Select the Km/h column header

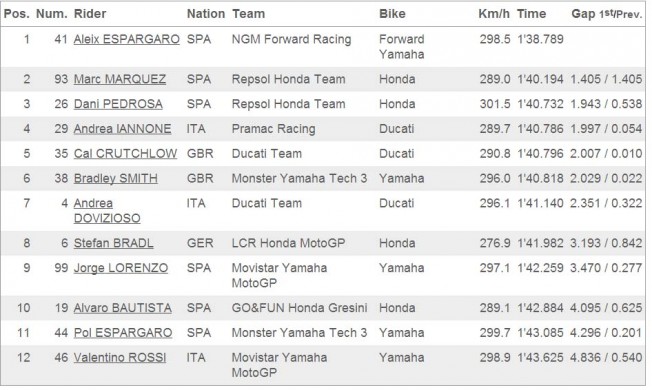click(494, 14)
